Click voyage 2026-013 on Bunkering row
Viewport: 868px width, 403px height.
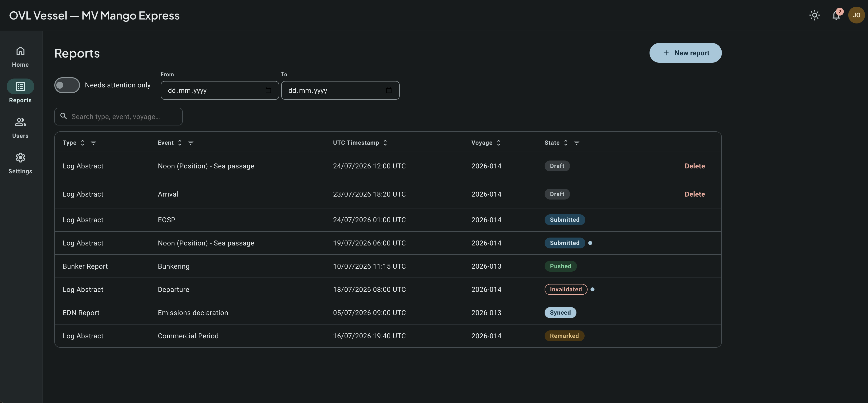[486, 266]
